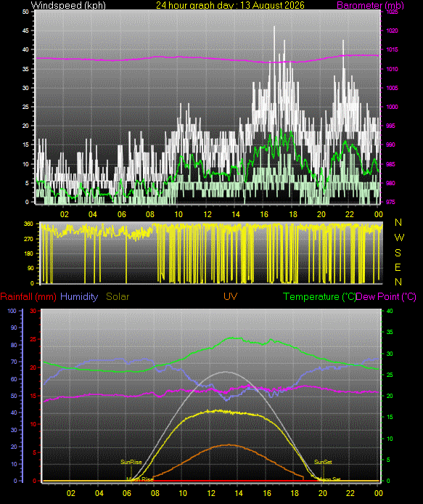Click 995 on the Barometer axis
Screen dimensions: 423x504
(x=390, y=126)
